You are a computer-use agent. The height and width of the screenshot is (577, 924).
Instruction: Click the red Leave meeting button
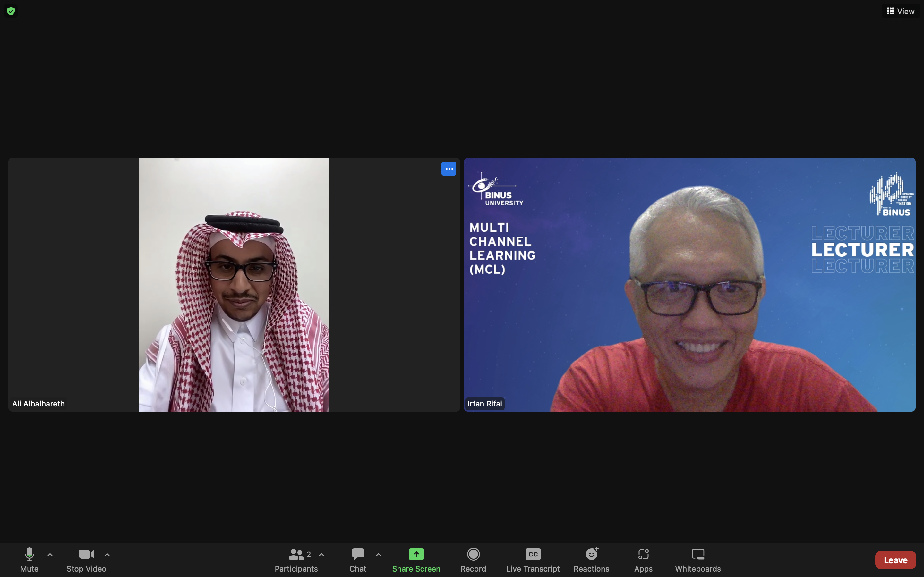pyautogui.click(x=895, y=560)
